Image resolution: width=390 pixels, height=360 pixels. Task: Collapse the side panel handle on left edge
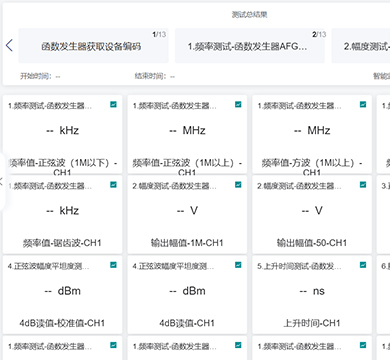coord(2,182)
